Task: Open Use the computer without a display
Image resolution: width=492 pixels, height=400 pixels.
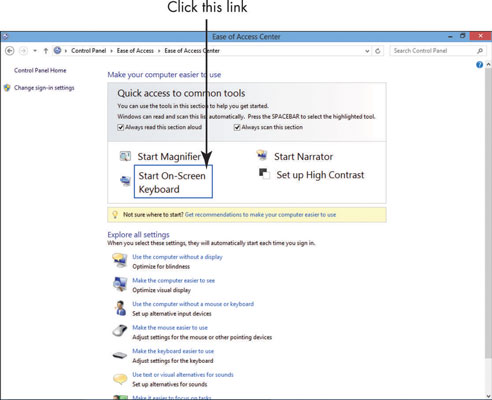Action: 177,257
